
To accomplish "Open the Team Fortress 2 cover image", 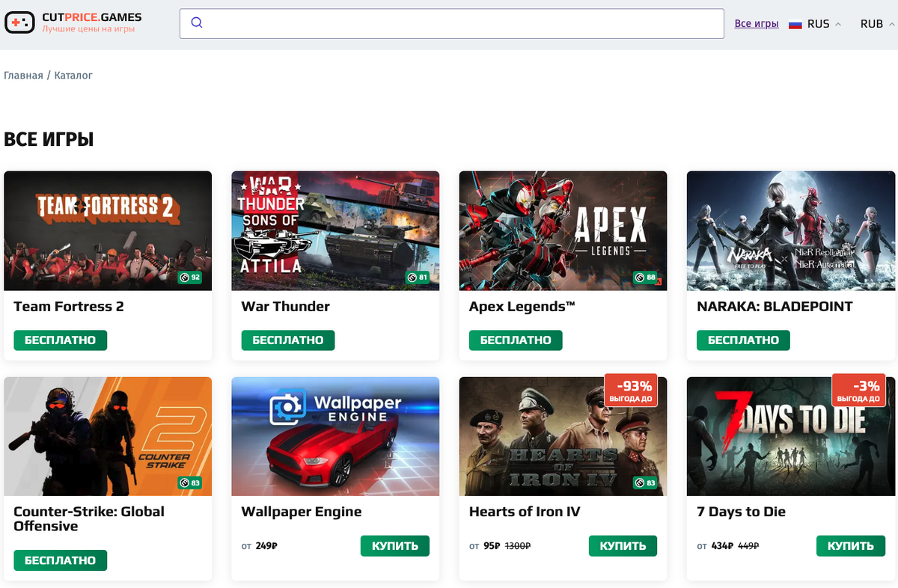I will (x=108, y=230).
